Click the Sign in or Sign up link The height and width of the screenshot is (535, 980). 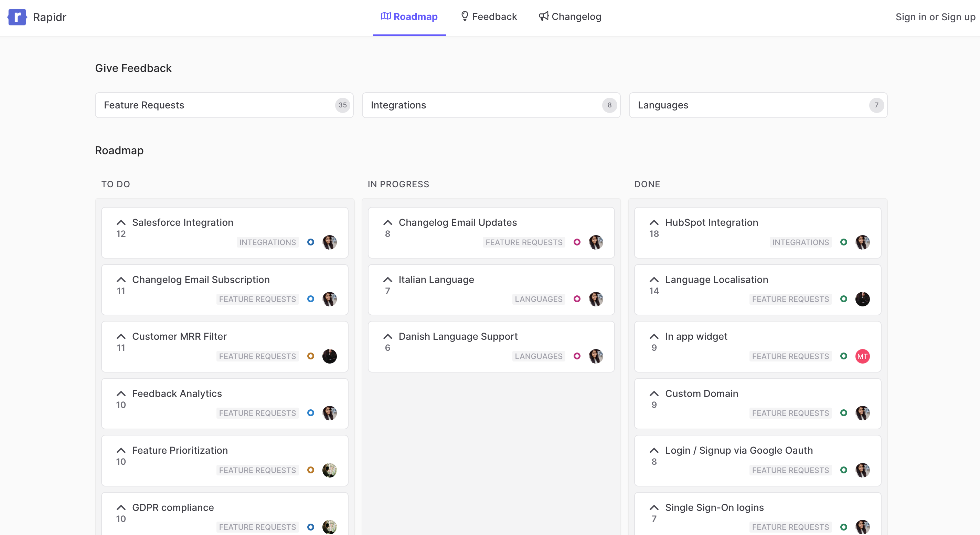[935, 17]
